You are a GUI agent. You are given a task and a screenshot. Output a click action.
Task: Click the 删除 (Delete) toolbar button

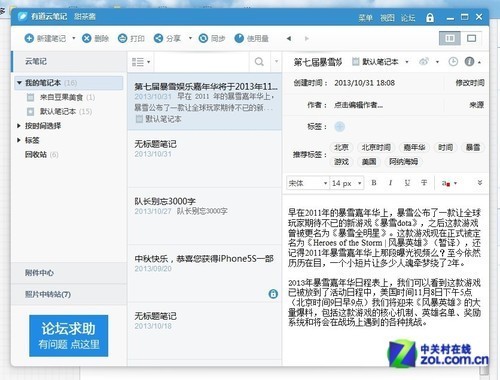pos(96,38)
